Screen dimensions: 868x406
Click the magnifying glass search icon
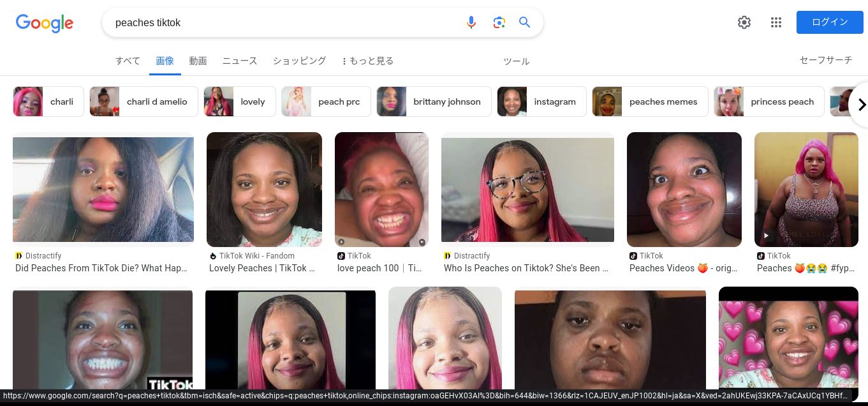pos(524,23)
